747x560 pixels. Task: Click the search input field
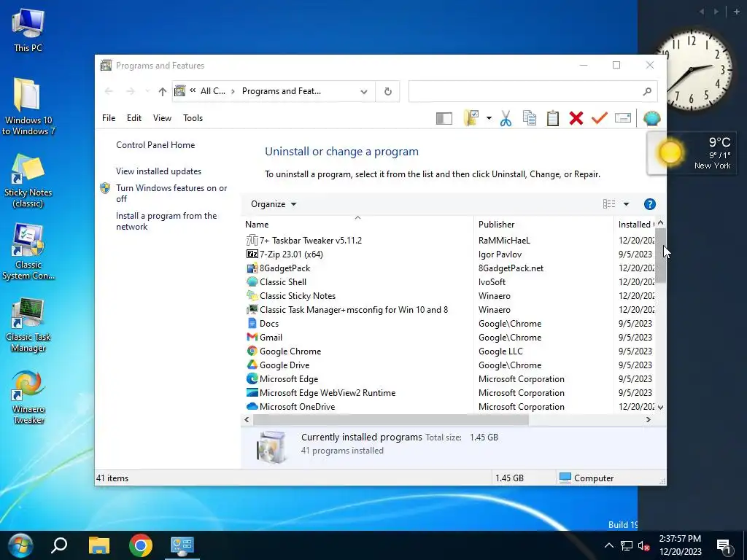(x=525, y=91)
